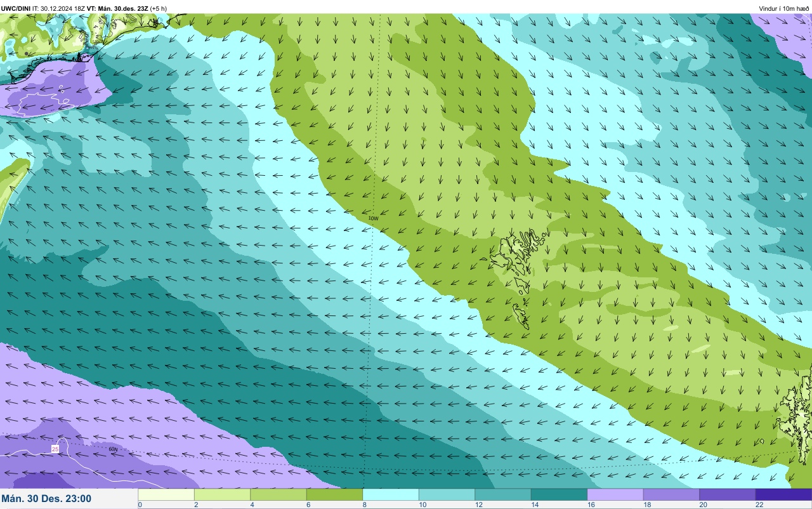
Task: Click the '60N' latitude label
Action: click(113, 449)
